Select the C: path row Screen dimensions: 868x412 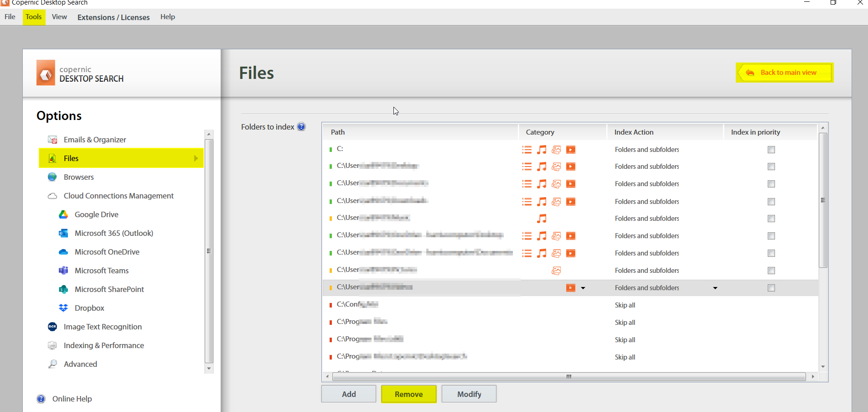(x=570, y=149)
